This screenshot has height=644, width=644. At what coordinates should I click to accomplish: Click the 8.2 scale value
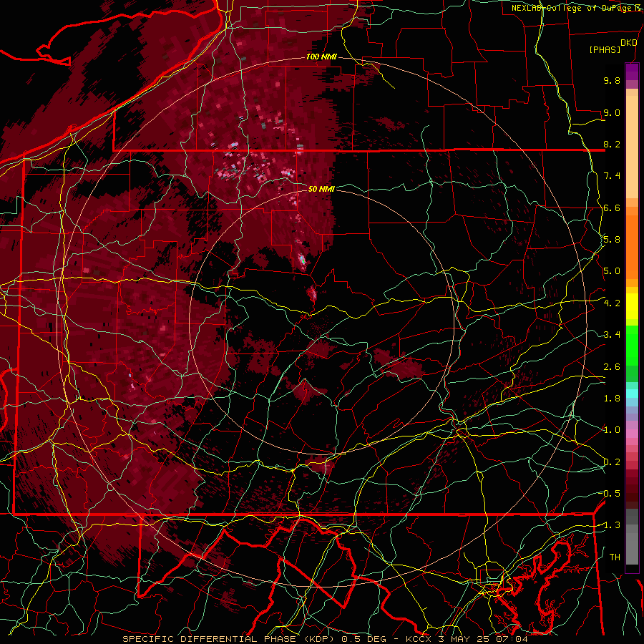[x=612, y=145]
